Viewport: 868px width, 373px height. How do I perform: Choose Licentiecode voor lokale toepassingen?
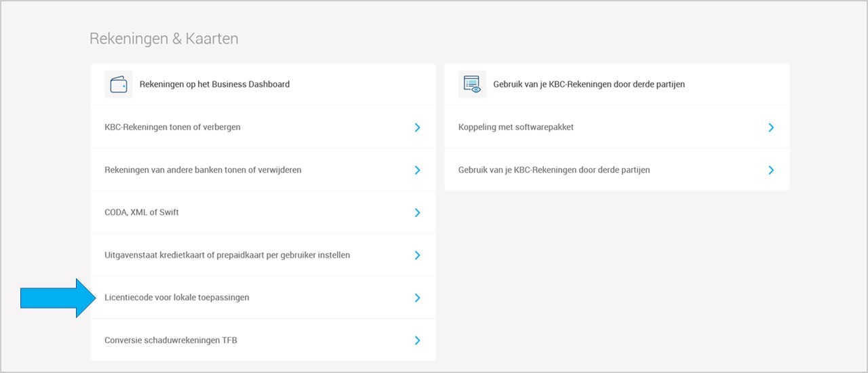click(263, 298)
